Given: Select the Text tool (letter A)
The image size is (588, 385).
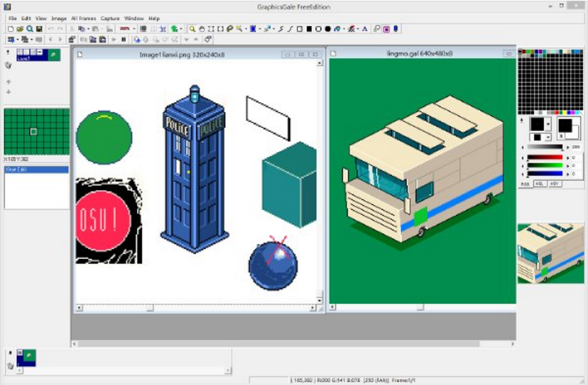Looking at the screenshot, I should pyautogui.click(x=365, y=29).
